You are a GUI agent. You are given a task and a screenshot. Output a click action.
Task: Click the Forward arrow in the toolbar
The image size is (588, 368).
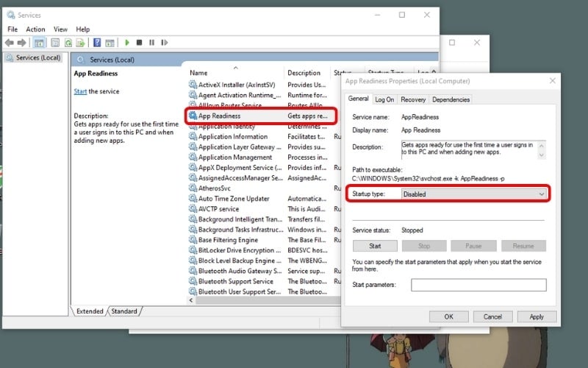(x=22, y=43)
